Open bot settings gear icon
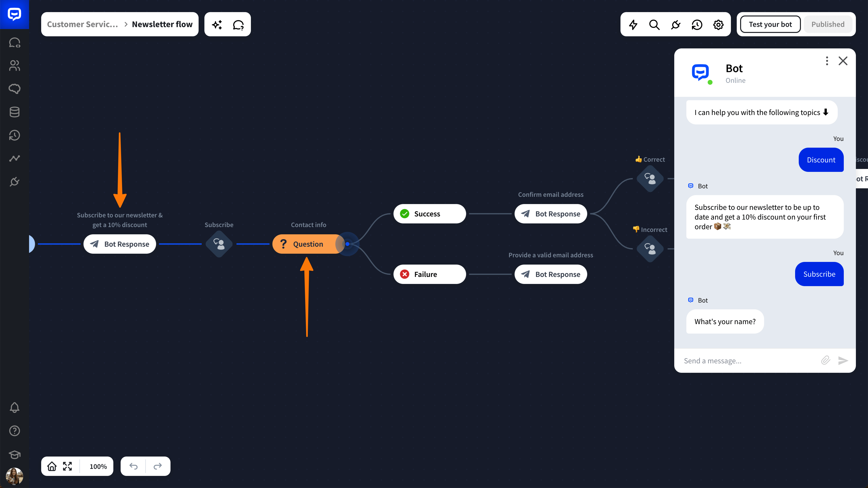 (718, 24)
